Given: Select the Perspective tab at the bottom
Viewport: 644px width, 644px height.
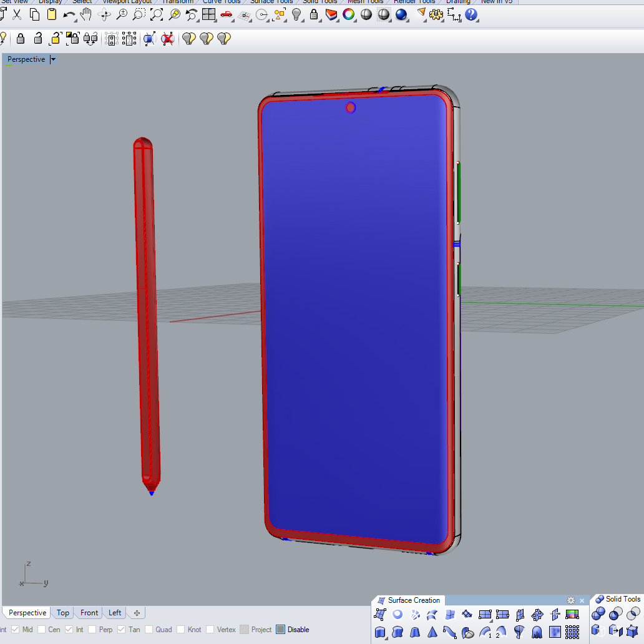Looking at the screenshot, I should 27,613.
